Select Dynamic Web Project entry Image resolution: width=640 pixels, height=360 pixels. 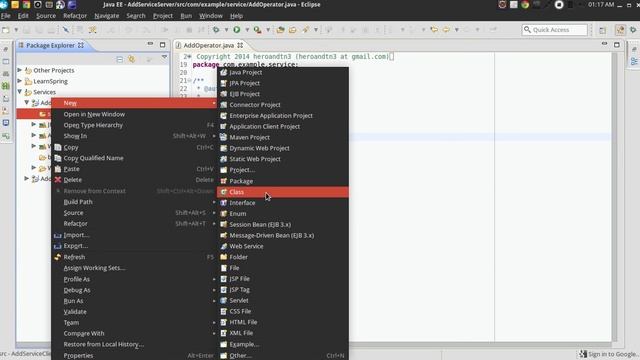[282, 148]
